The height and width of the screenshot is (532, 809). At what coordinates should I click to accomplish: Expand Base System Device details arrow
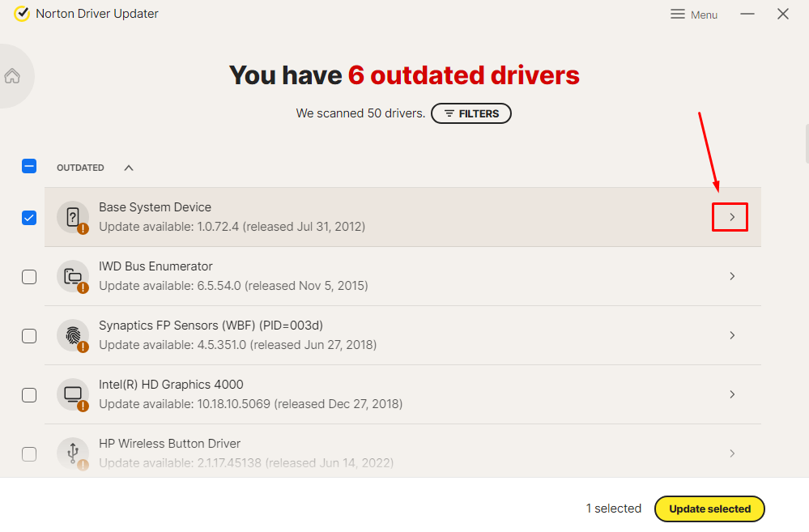[x=732, y=217]
